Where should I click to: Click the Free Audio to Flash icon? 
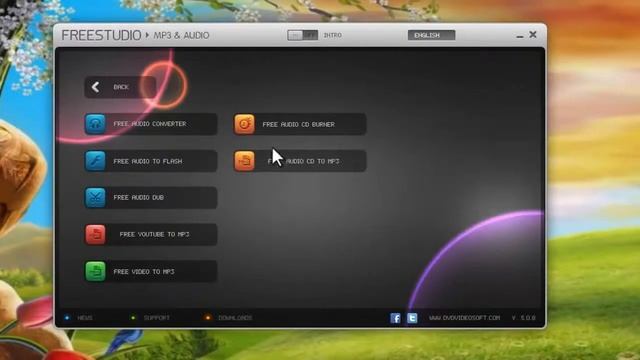[x=96, y=161]
